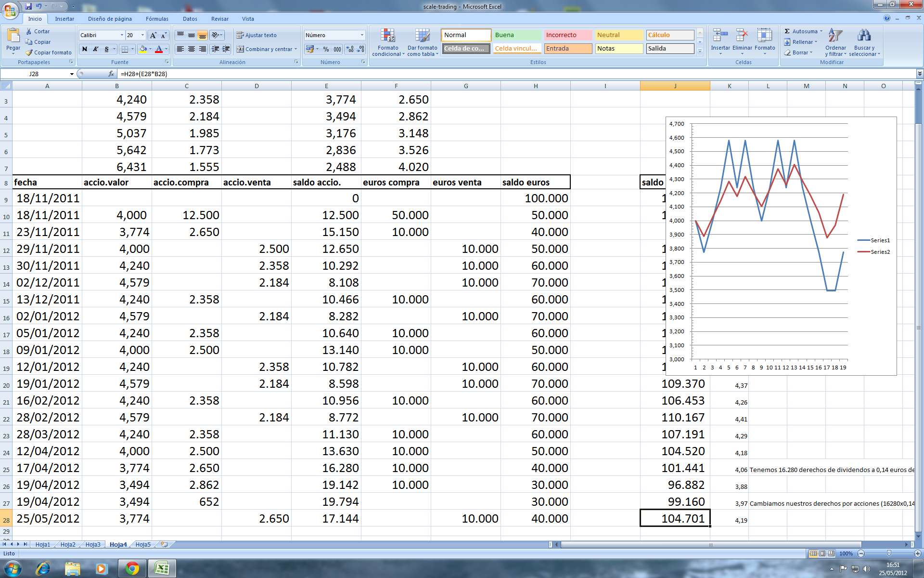This screenshot has height=578, width=924.
Task: Open the Formato condicional menu
Action: pos(388,42)
